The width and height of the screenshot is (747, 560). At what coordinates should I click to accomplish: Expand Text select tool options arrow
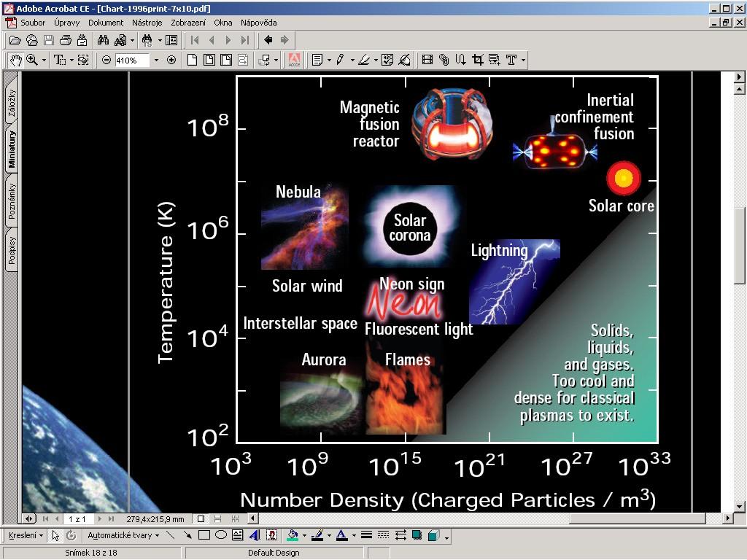[71, 61]
